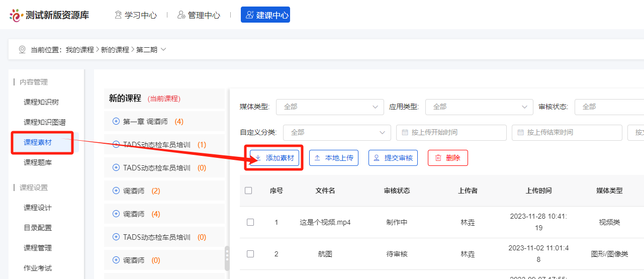Select tree item 调酒师 (2)
The image size is (644, 279).
coord(141,191)
